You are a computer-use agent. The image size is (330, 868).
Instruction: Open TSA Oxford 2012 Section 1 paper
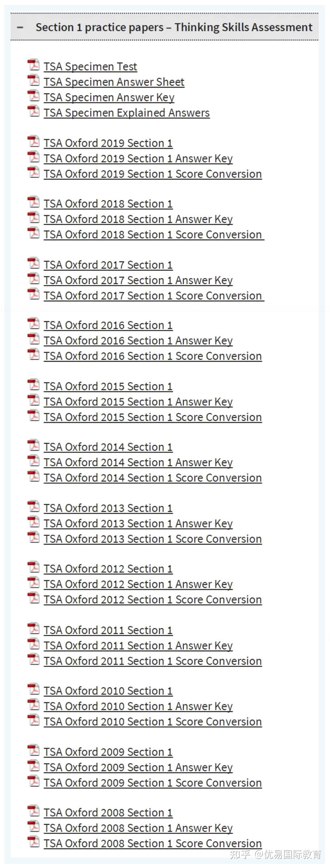tap(108, 569)
